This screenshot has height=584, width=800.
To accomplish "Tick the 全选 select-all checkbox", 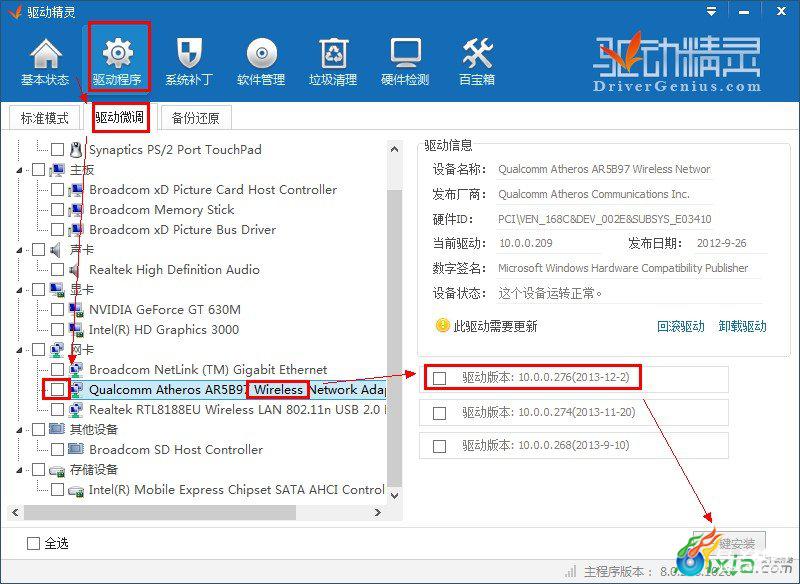I will click(33, 543).
